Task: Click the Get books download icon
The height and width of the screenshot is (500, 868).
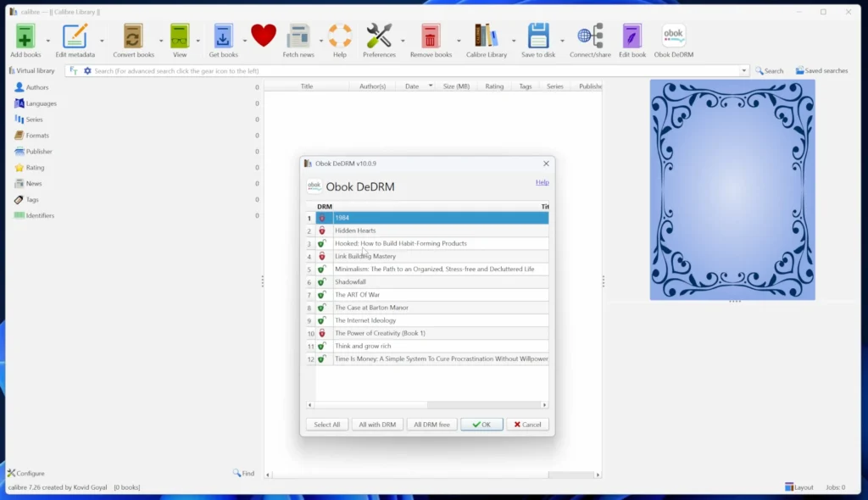Action: point(223,36)
